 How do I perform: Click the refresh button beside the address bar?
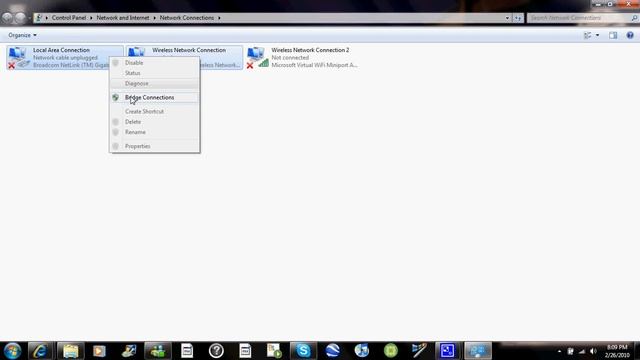pos(518,18)
